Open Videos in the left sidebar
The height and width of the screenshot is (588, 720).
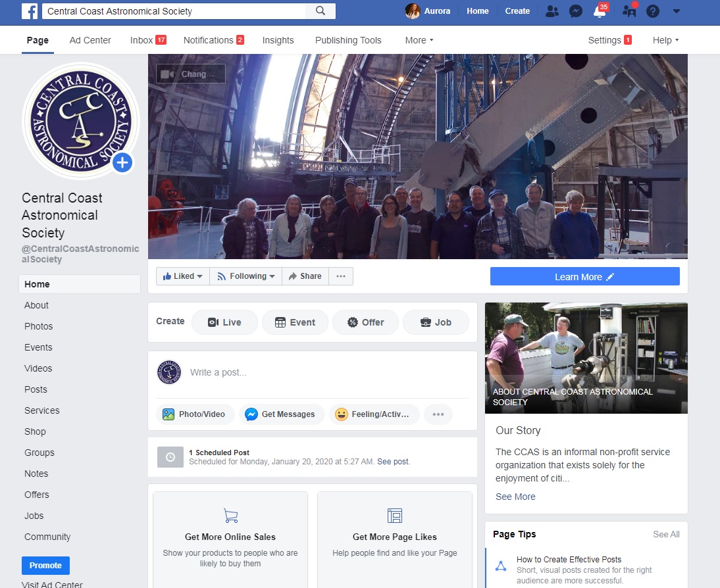coord(38,368)
